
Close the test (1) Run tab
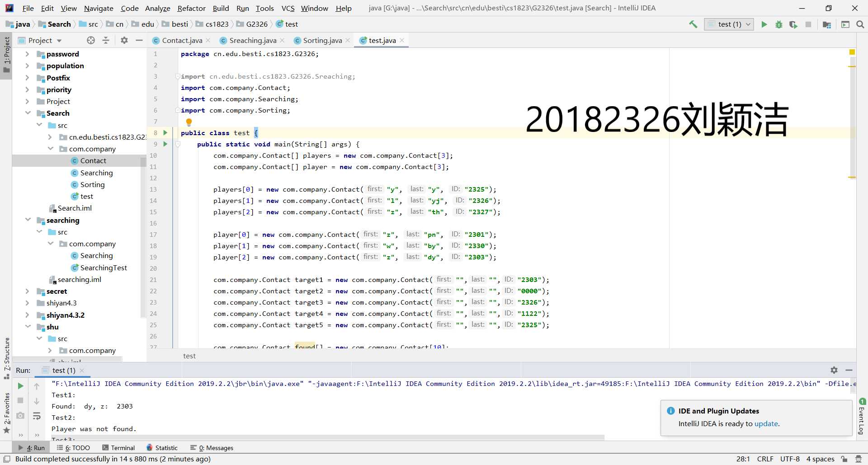pyautogui.click(x=82, y=371)
